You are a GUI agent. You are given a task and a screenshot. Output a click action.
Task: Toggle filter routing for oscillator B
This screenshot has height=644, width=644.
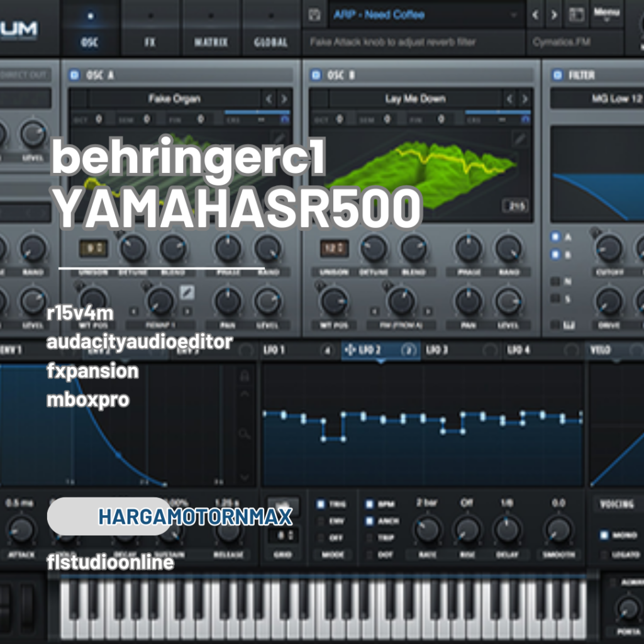click(556, 255)
